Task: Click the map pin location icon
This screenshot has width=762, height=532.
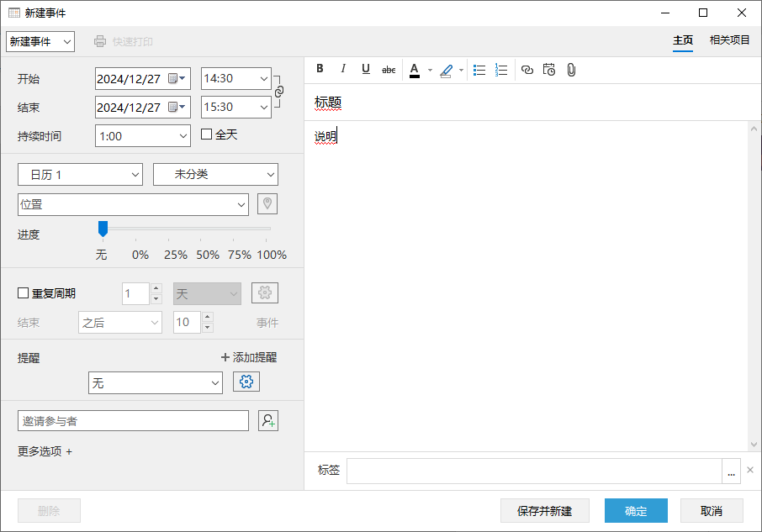Action: 267,204
